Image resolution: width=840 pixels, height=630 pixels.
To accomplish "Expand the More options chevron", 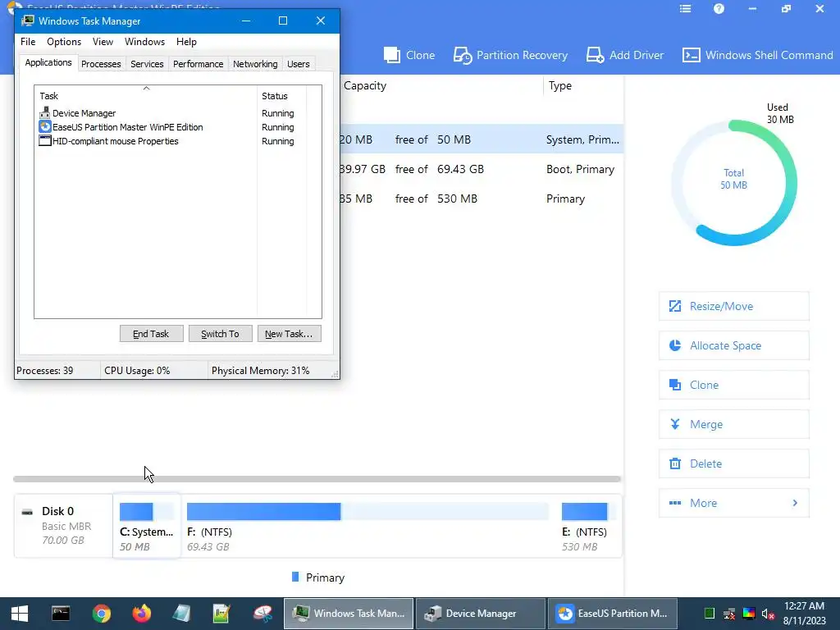I will point(795,503).
